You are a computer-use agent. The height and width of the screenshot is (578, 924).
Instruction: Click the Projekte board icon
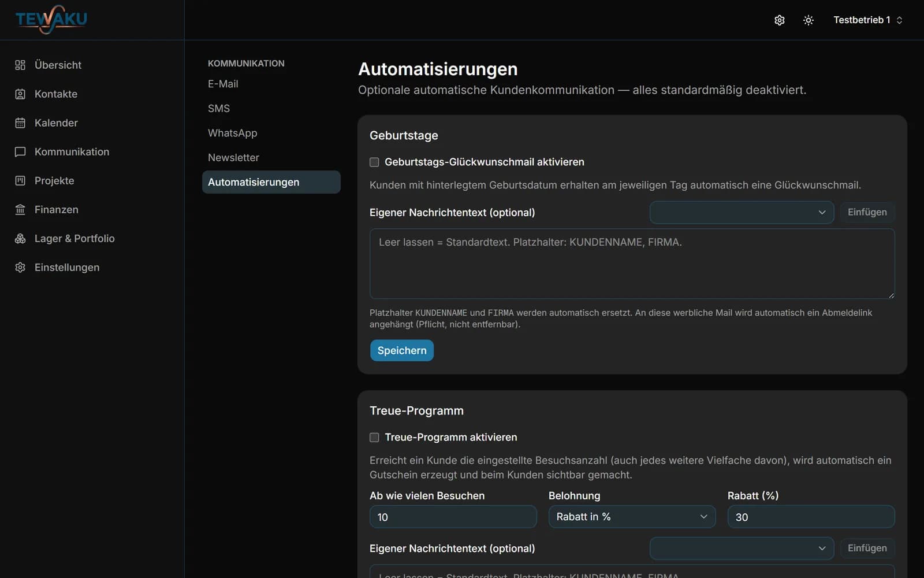(20, 180)
